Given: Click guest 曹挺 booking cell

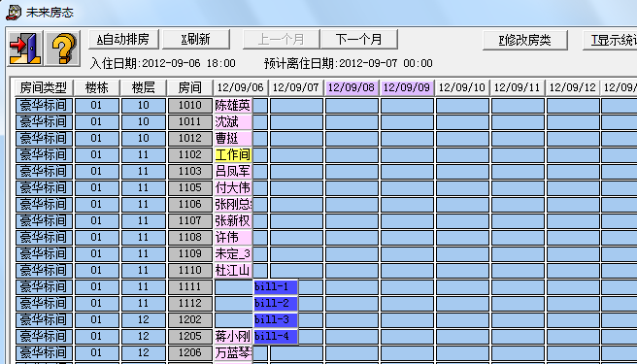Looking at the screenshot, I should 233,139.
